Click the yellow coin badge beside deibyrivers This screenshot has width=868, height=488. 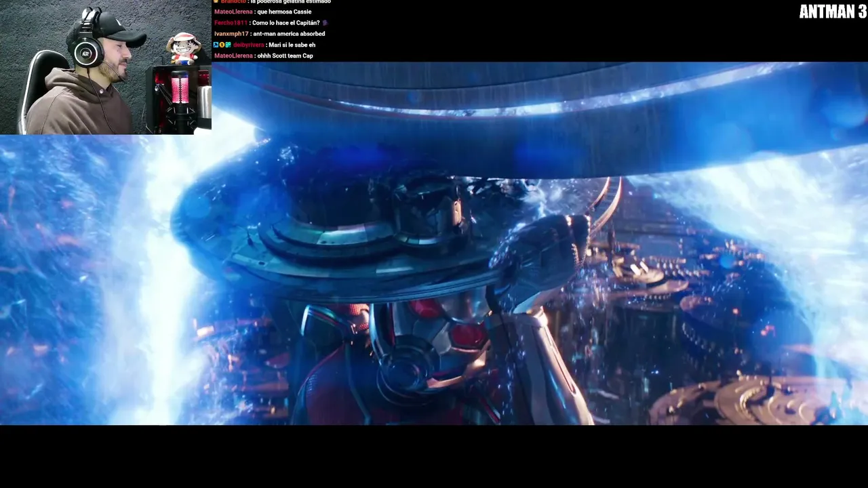(x=222, y=45)
